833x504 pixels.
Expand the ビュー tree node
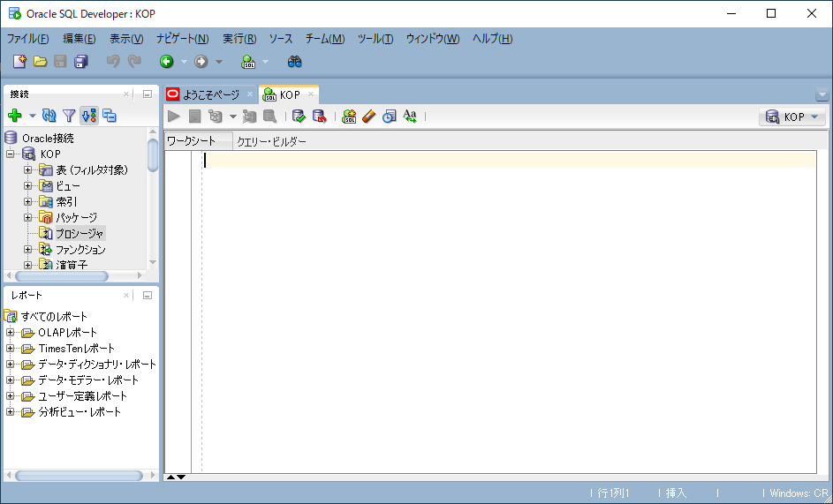[x=27, y=186]
